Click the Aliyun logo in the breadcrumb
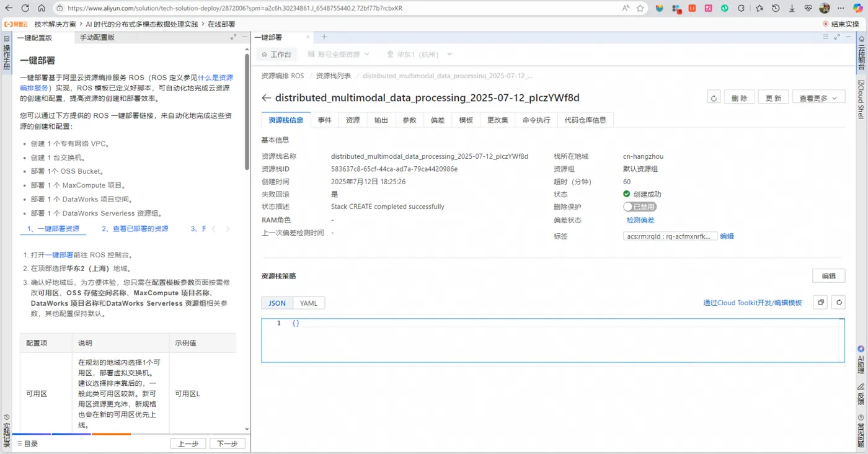Image resolution: width=868 pixels, height=454 pixels. coord(16,24)
